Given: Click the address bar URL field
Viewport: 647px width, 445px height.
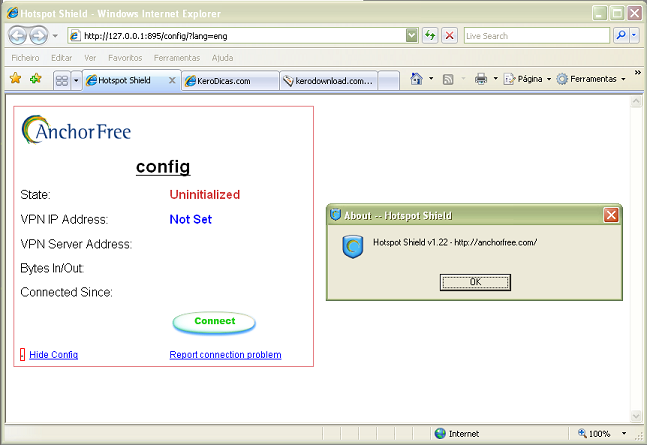Looking at the screenshot, I should (237, 36).
